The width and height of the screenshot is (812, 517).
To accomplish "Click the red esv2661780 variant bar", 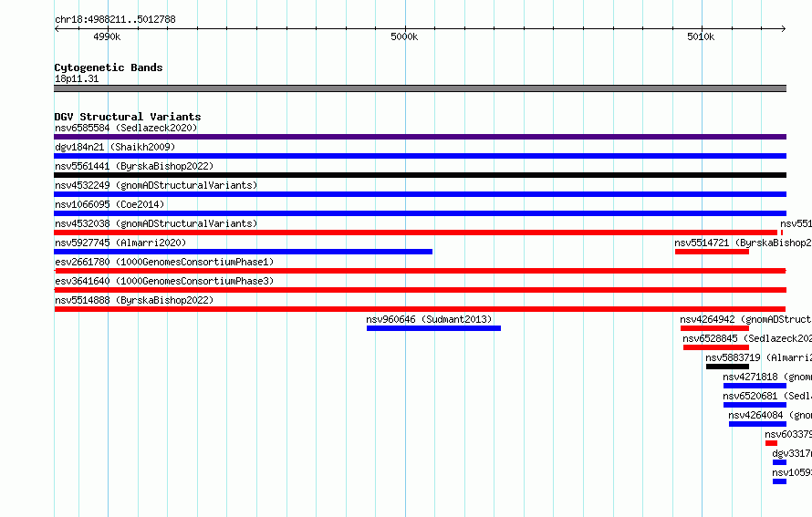I will click(420, 271).
